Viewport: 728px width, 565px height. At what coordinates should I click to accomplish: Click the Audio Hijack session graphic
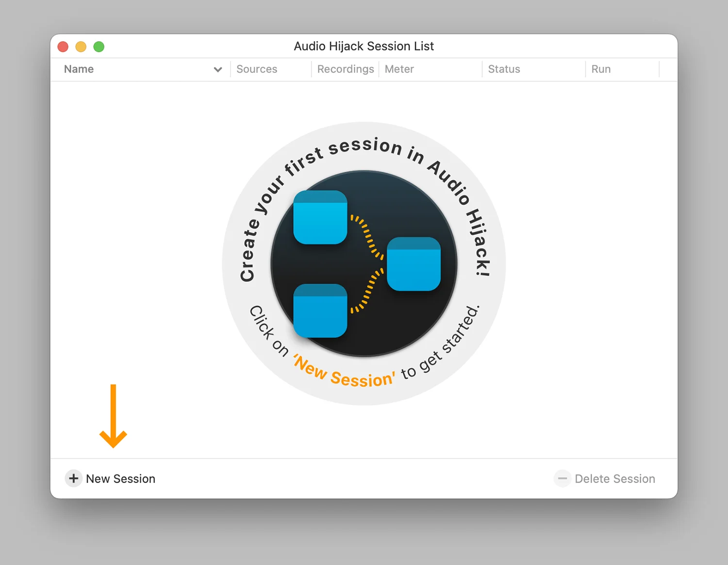[x=364, y=264]
